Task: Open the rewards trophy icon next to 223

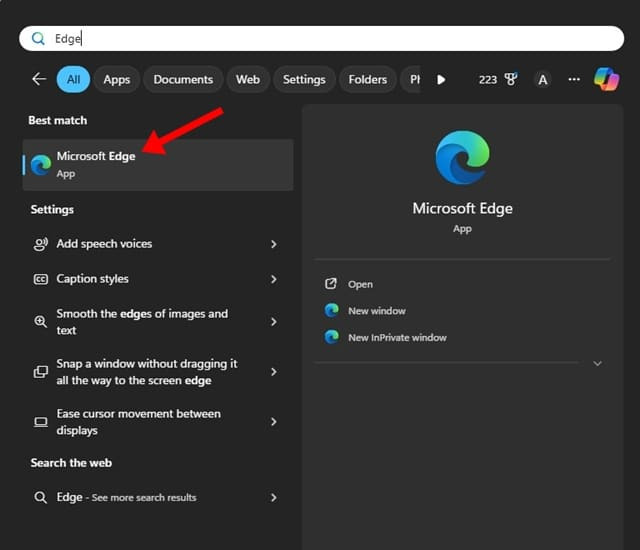Action: 511,79
